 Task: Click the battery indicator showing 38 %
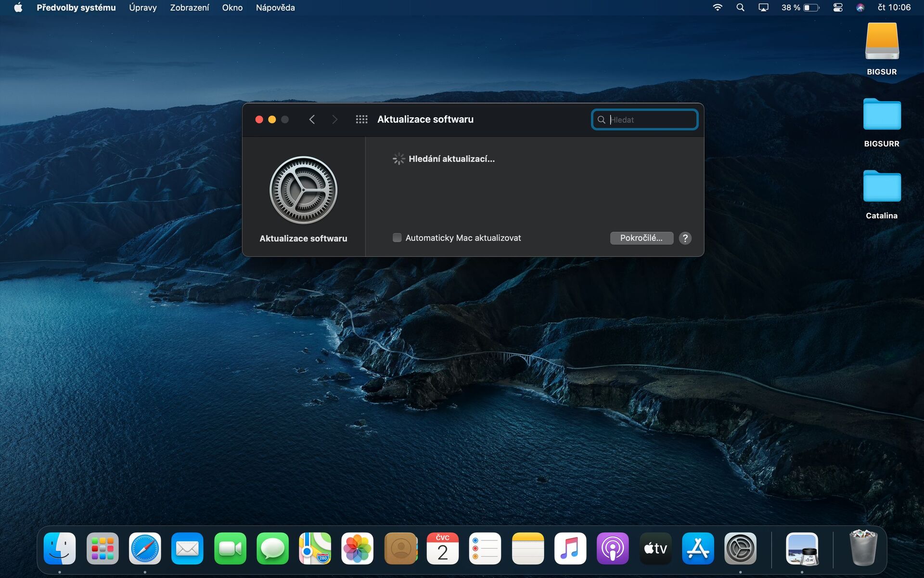tap(800, 7)
